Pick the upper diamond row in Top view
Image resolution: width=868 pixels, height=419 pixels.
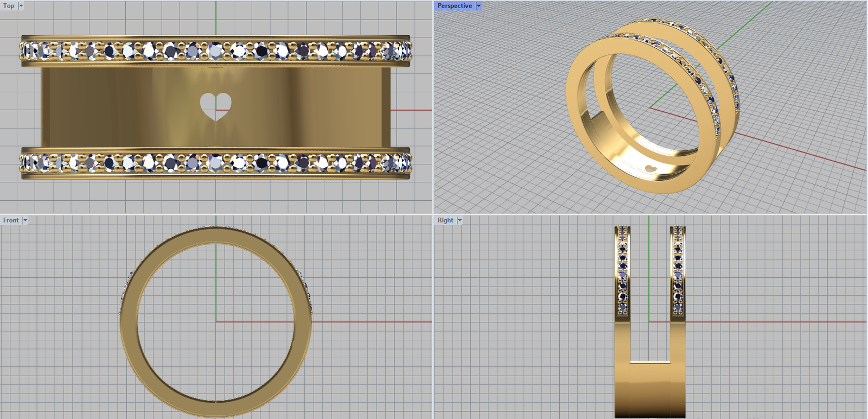tap(216, 52)
